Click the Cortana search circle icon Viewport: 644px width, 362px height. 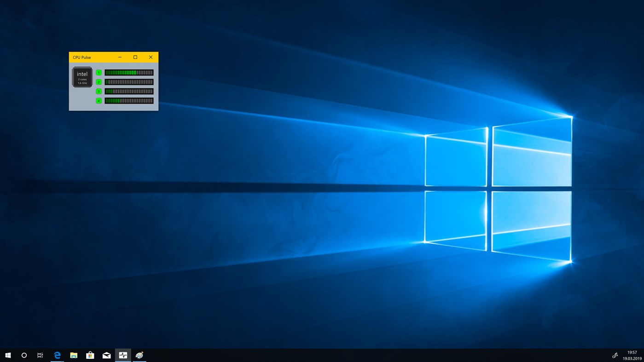tap(23, 355)
